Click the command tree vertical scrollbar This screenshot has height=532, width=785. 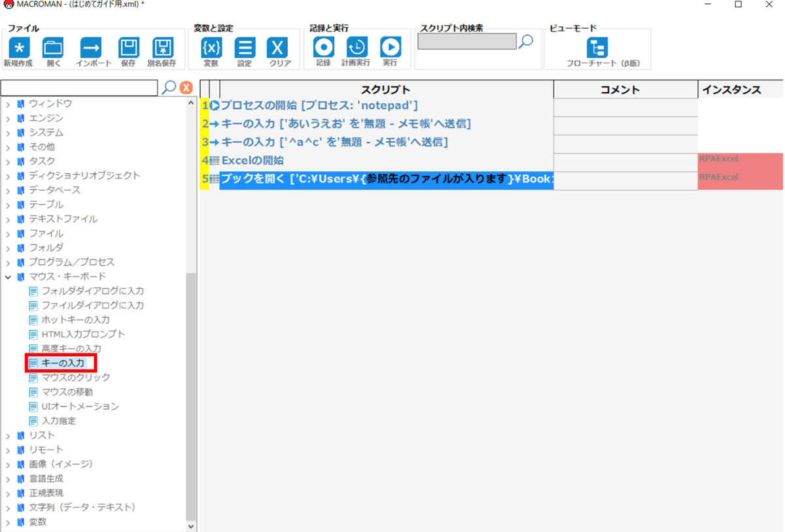pyautogui.click(x=191, y=396)
